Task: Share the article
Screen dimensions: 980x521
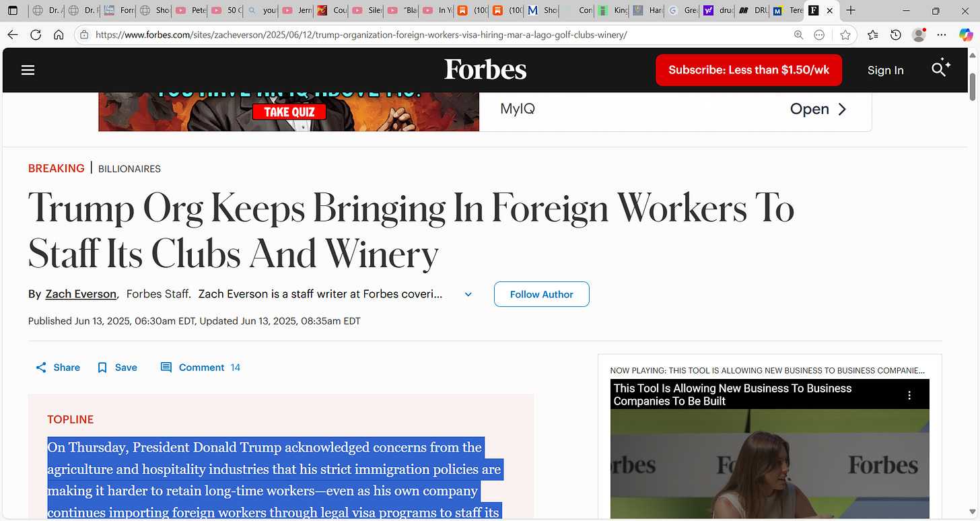Action: tap(58, 368)
